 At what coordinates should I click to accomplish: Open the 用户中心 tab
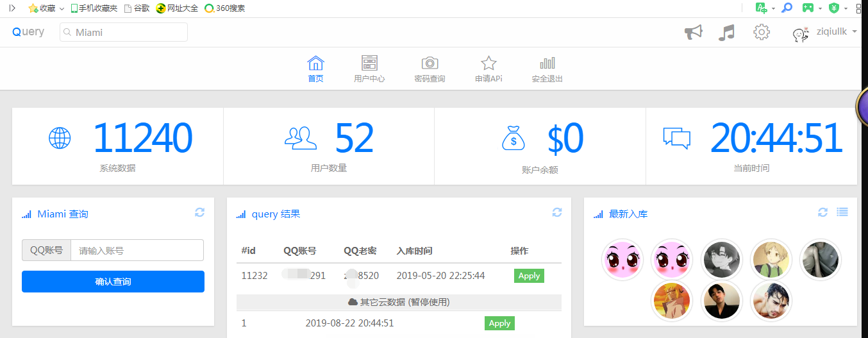369,69
